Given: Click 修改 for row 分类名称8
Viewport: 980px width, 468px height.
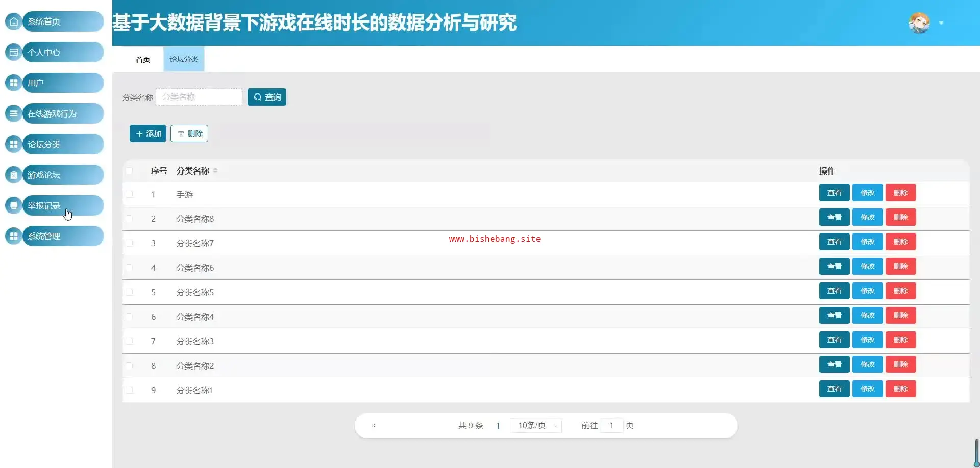Looking at the screenshot, I should click(868, 217).
